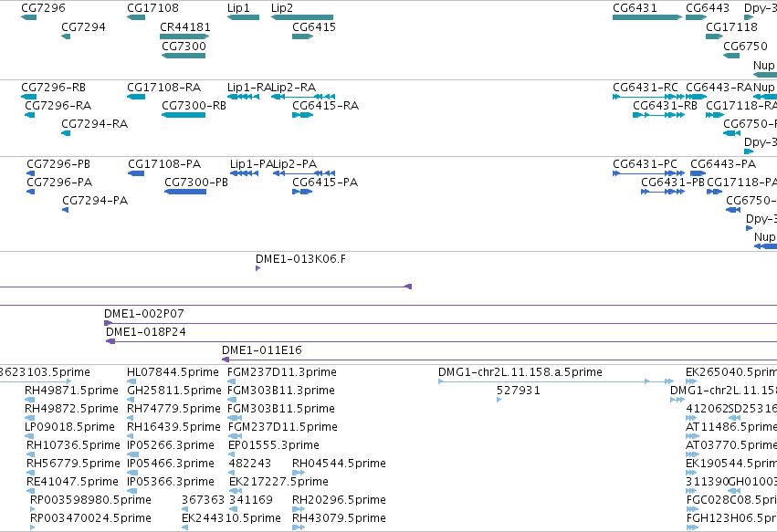Select EST FGM237D11.5prime
Viewport: 777px width, 532px height.
pos(236,436)
